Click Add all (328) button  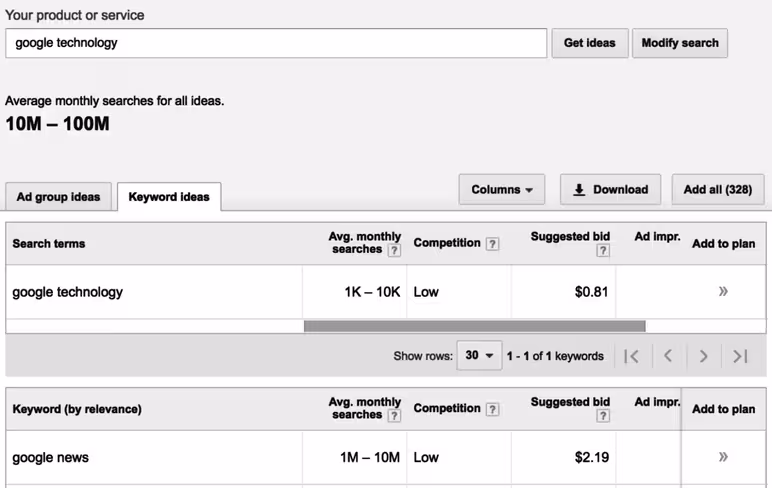(718, 190)
